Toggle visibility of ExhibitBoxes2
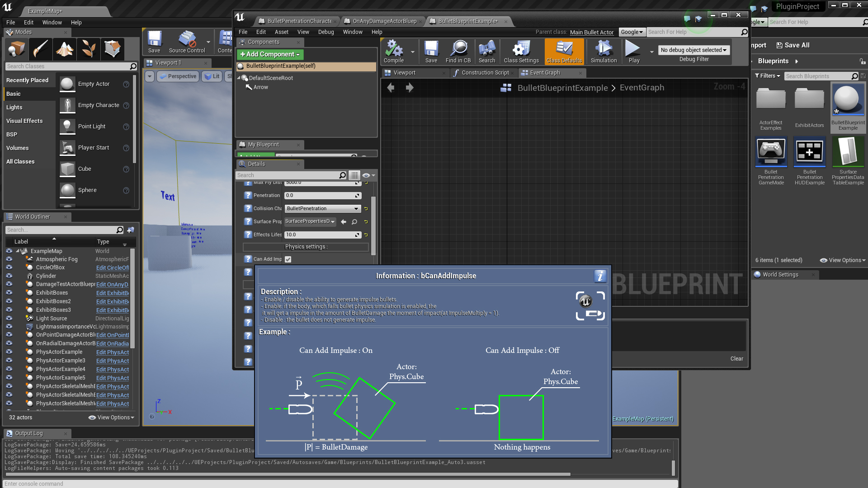 coord(9,301)
